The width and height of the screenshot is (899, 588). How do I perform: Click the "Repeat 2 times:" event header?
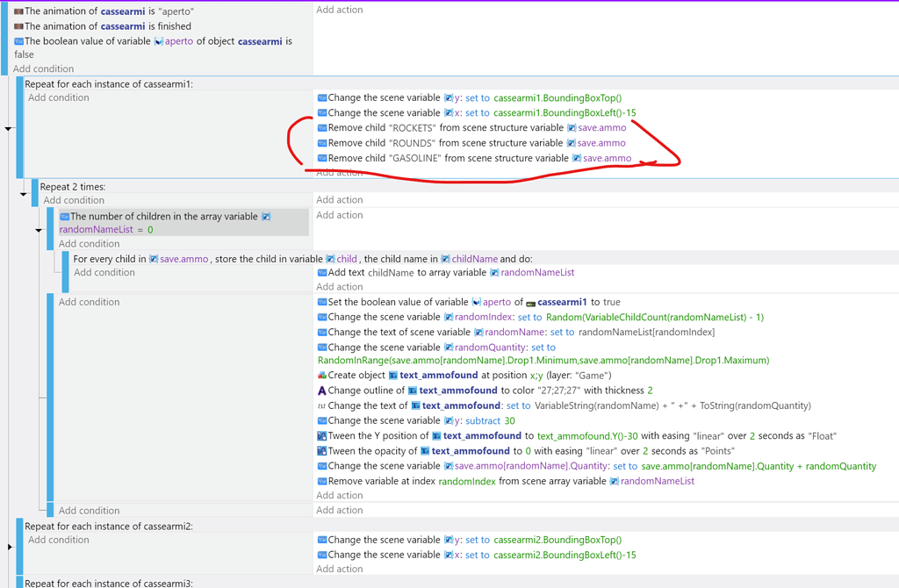(x=73, y=187)
